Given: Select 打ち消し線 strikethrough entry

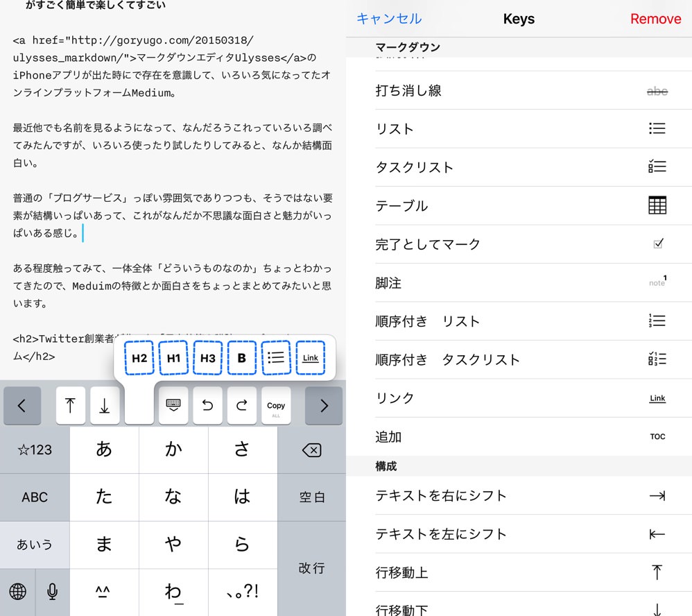Looking at the screenshot, I should pyautogui.click(x=519, y=91).
